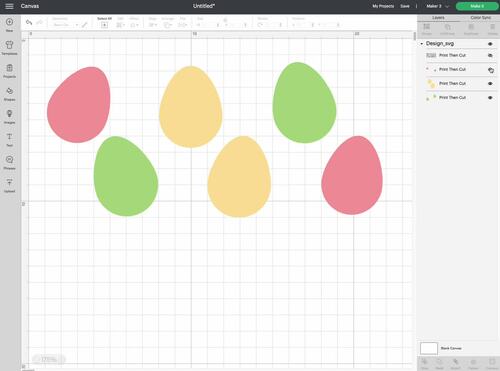Click the New project icon

(9, 22)
